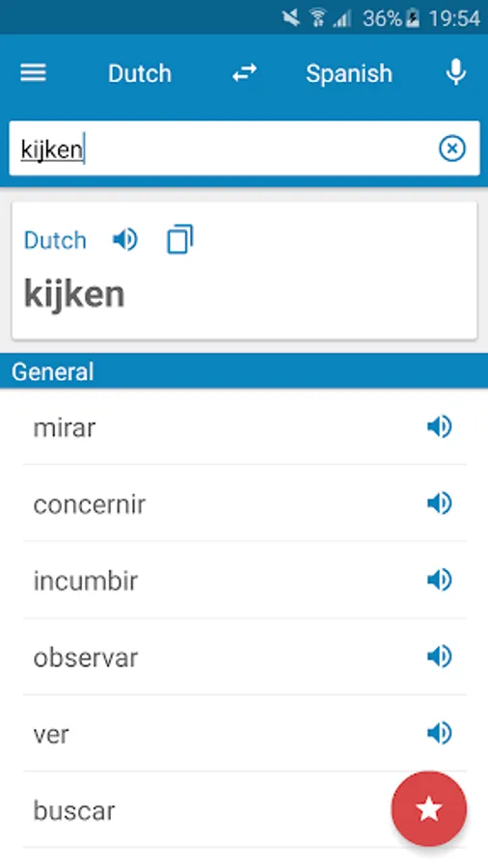Clear the kijken search text

coord(452,149)
